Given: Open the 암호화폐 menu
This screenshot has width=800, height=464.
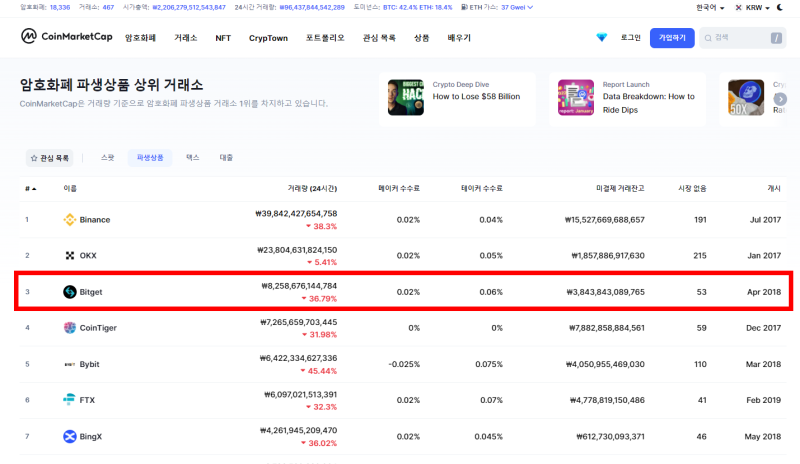Looking at the screenshot, I should [140, 38].
